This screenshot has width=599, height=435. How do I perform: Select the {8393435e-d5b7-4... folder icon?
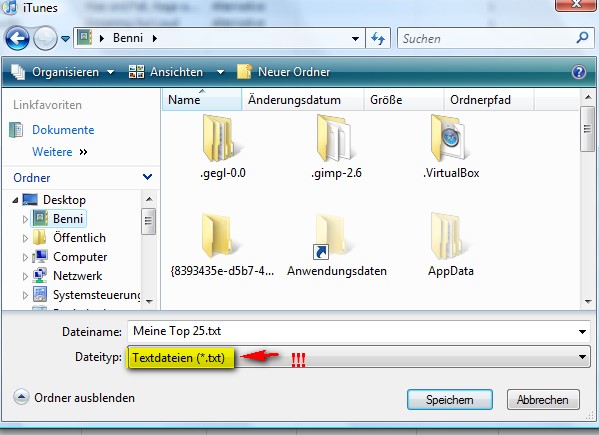point(220,236)
